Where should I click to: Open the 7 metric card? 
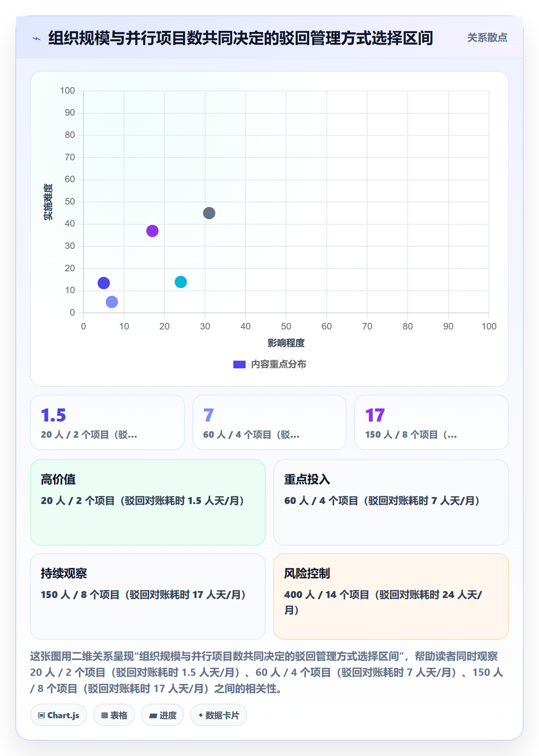pos(269,422)
